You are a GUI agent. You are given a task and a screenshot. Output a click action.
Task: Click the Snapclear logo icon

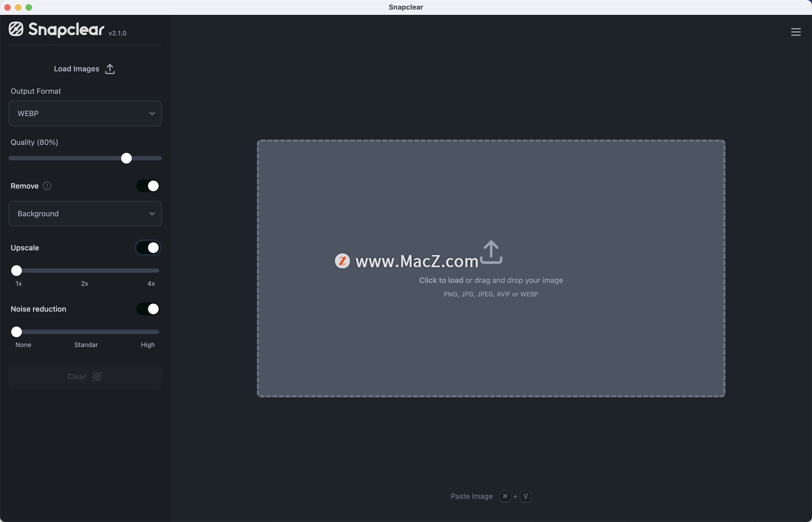point(16,29)
